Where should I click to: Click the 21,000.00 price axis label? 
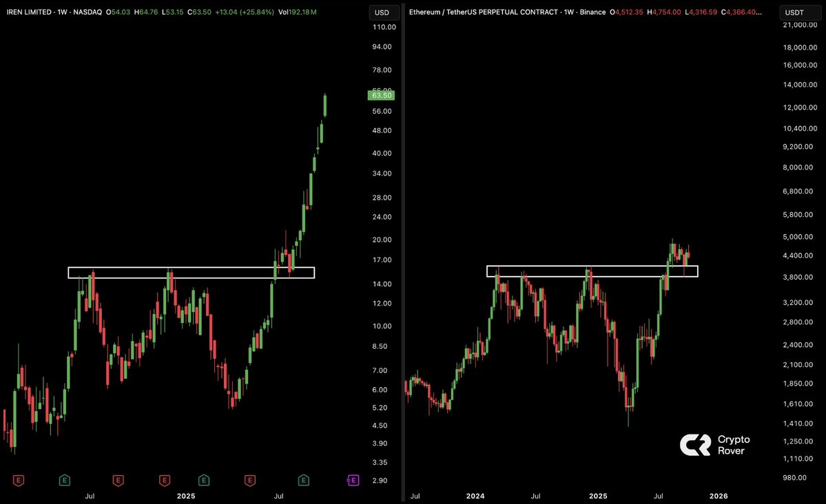pos(801,25)
